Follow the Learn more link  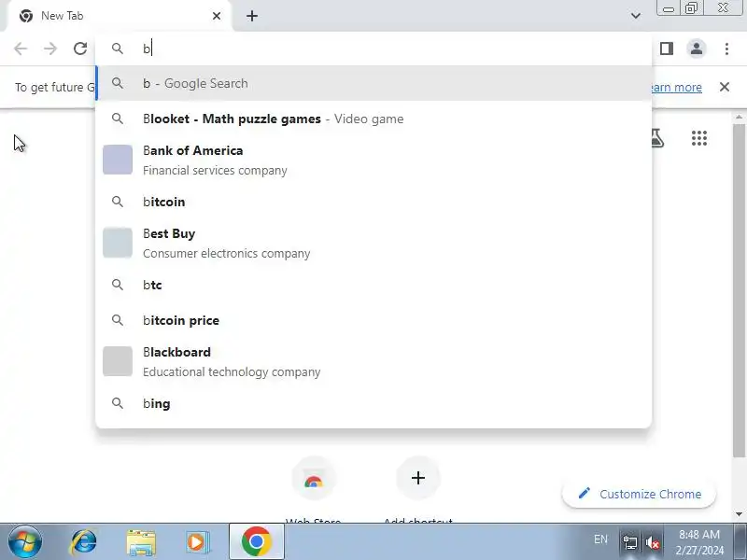[676, 87]
